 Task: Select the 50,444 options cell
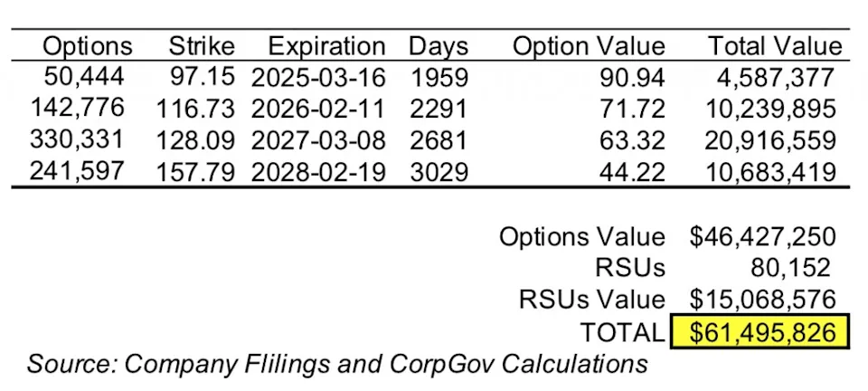[84, 77]
